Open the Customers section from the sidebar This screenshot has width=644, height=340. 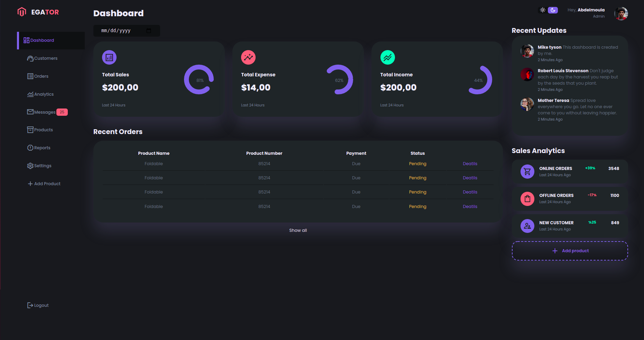point(45,58)
